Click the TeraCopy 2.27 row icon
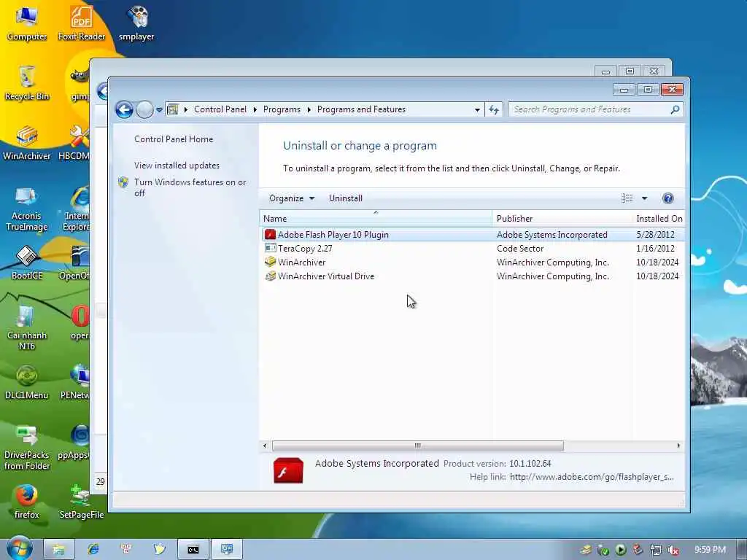This screenshot has height=560, width=747. pos(270,248)
